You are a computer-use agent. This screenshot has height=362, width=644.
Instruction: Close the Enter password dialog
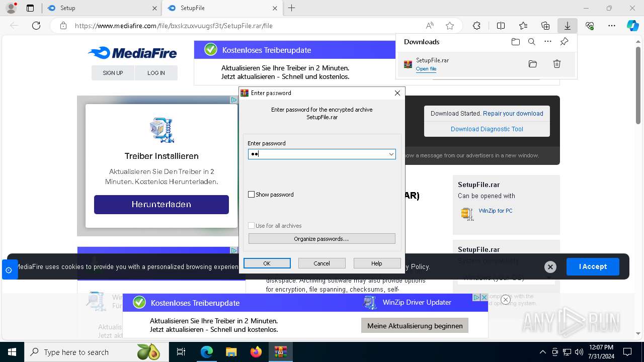pyautogui.click(x=397, y=93)
